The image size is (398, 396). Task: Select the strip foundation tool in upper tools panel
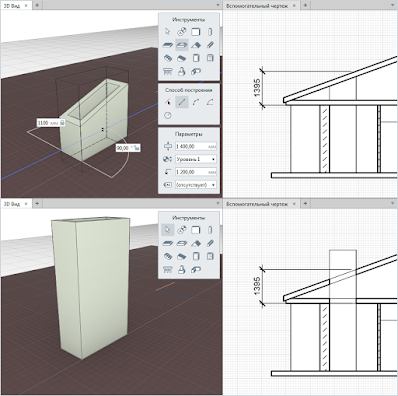[196, 71]
